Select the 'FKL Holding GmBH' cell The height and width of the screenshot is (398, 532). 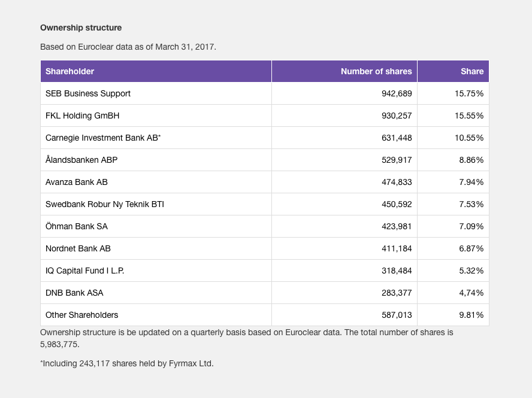156,116
